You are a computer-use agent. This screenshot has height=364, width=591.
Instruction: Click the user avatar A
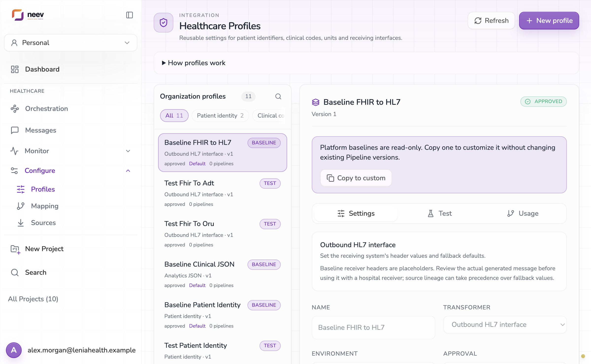(x=14, y=350)
